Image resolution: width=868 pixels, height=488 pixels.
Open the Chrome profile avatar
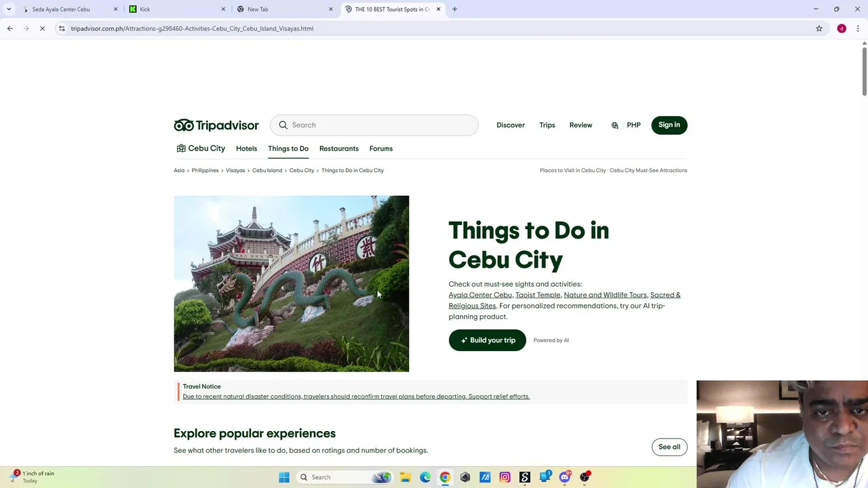pos(842,28)
